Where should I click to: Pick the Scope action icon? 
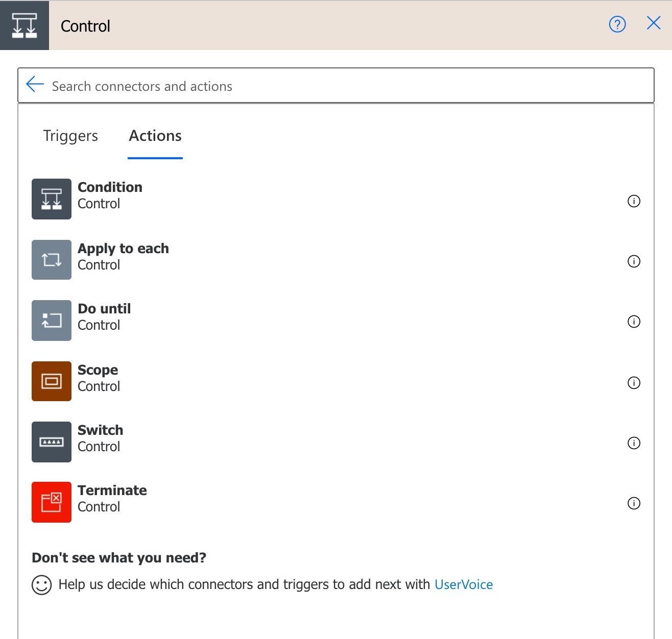(x=52, y=381)
